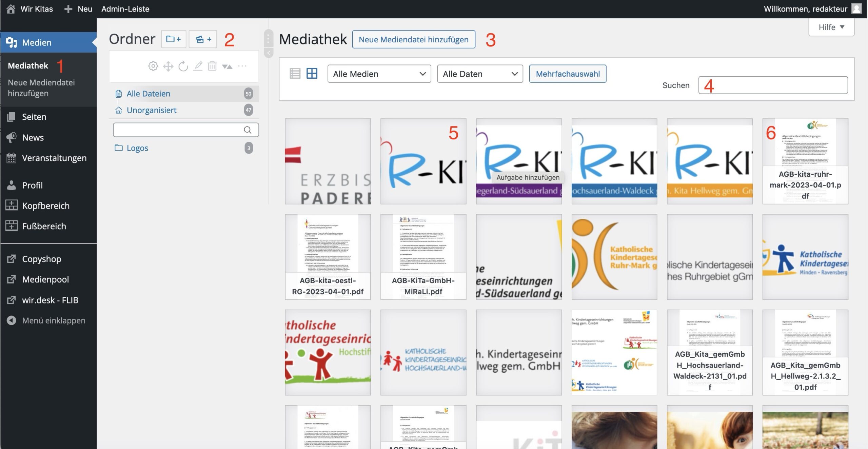The image size is (868, 449).
Task: Switch to list view mode
Action: coord(295,74)
